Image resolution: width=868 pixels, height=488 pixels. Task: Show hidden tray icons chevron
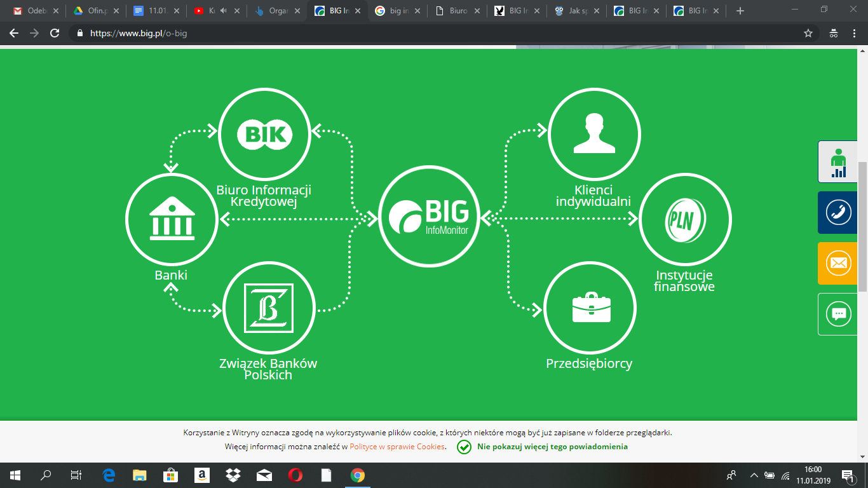[x=754, y=475]
